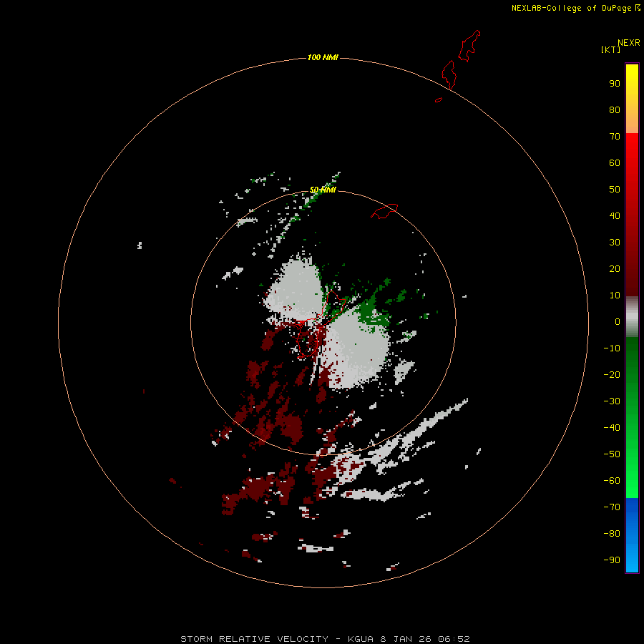644x644 pixels.
Task: Click the NEXR label above the color scale
Action: (629, 43)
